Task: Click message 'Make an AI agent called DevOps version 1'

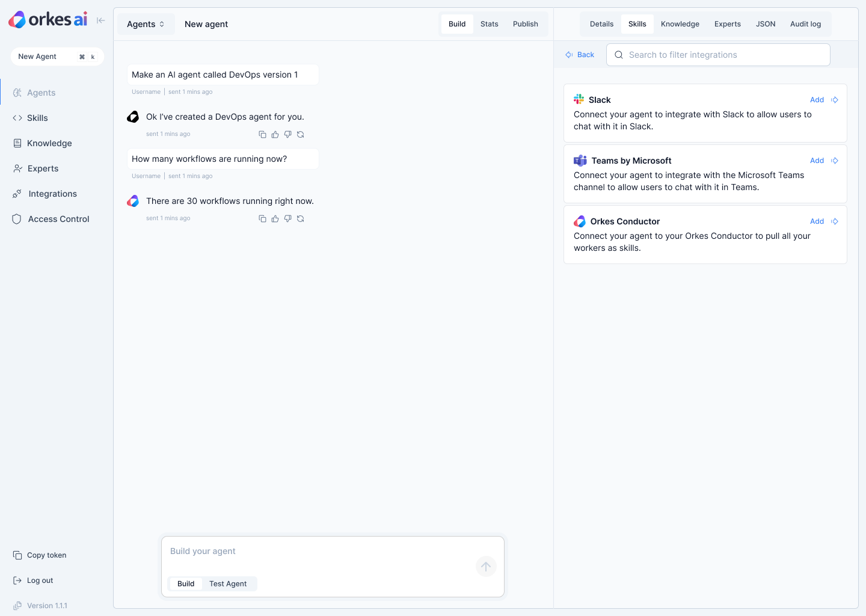Action: point(223,75)
